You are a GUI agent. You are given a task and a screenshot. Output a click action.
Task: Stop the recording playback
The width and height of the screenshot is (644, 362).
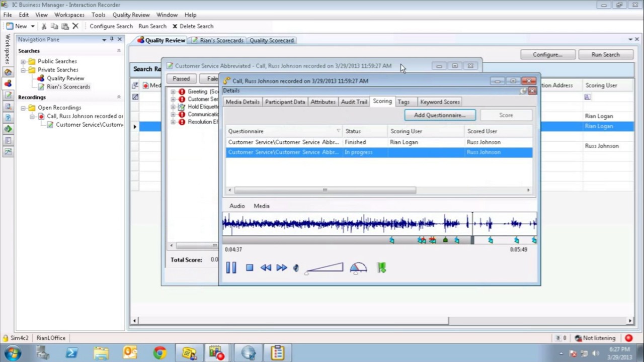[x=250, y=268]
